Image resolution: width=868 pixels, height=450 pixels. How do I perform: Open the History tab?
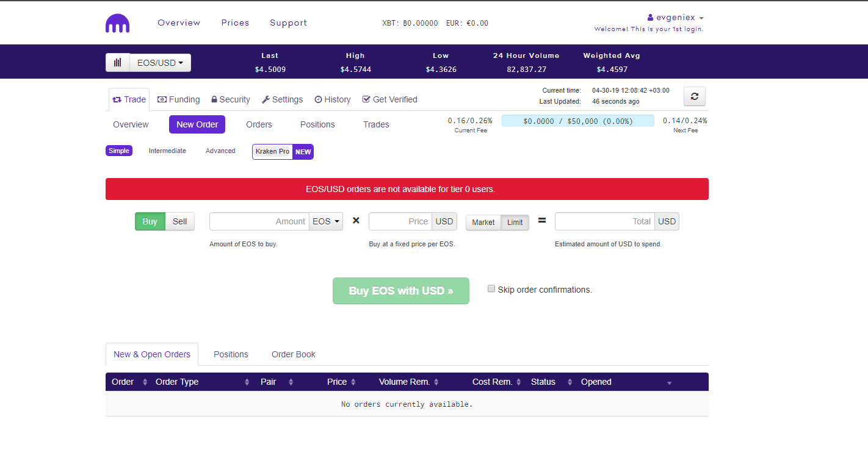click(333, 99)
